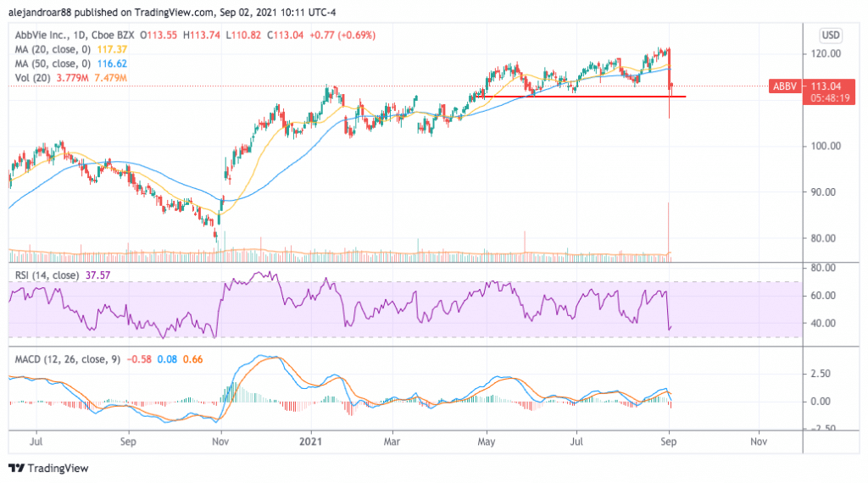Click the published by alejandroar88 header text
868x483 pixels.
[171, 12]
